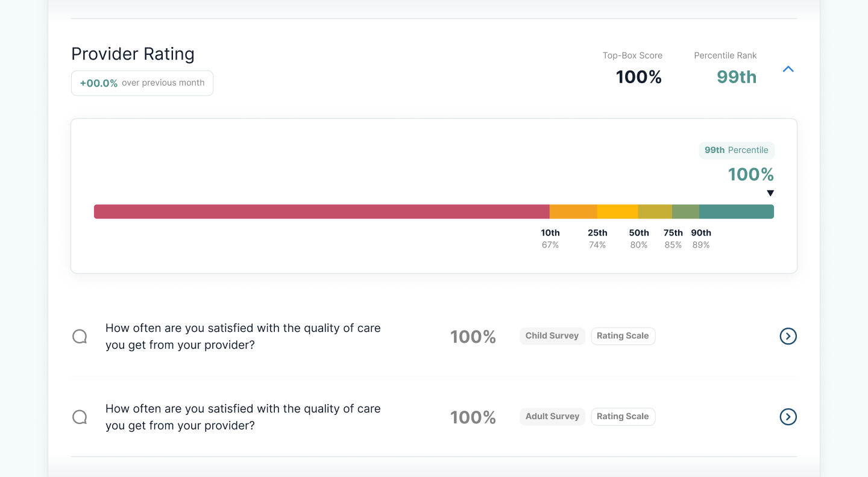The height and width of the screenshot is (477, 868).
Task: Click comment icon beside Child Survey question
Action: click(80, 337)
